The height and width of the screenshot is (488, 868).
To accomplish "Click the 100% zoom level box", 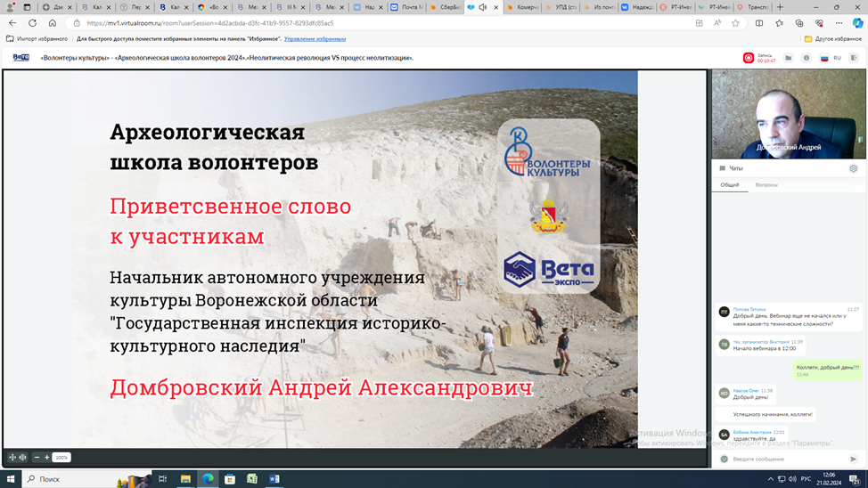I will (x=61, y=458).
